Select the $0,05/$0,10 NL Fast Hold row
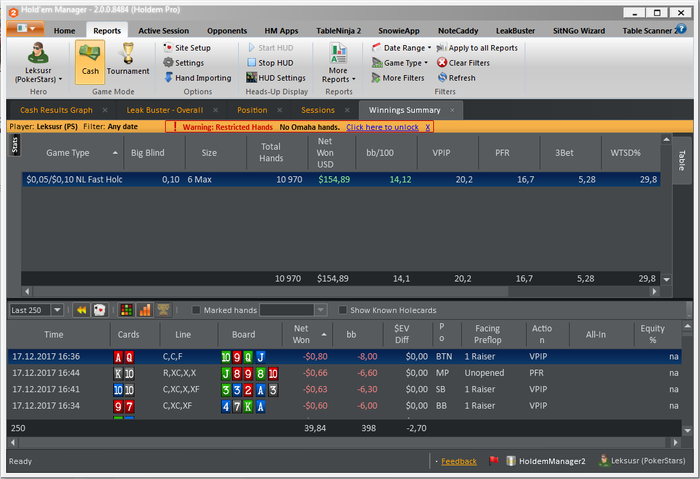The width and height of the screenshot is (700, 479). [x=341, y=179]
